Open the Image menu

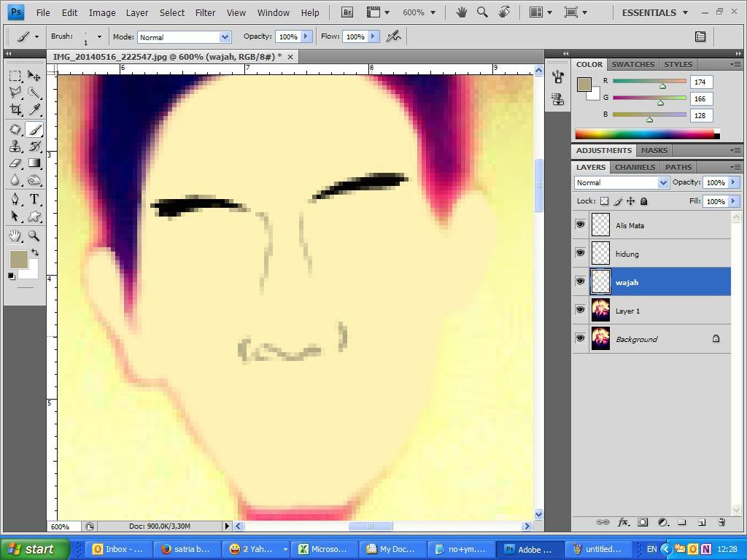(x=102, y=13)
